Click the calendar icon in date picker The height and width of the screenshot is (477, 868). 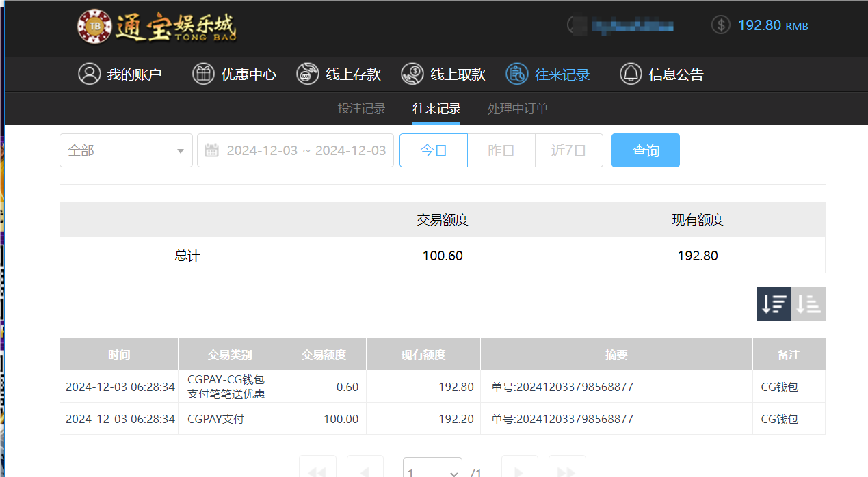pos(212,150)
